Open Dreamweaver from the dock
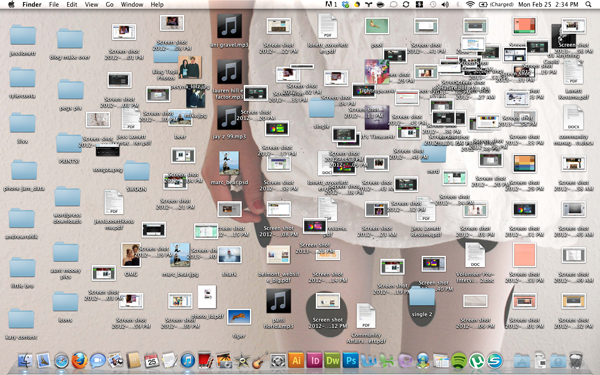Image resolution: width=600 pixels, height=375 pixels. pyautogui.click(x=333, y=360)
